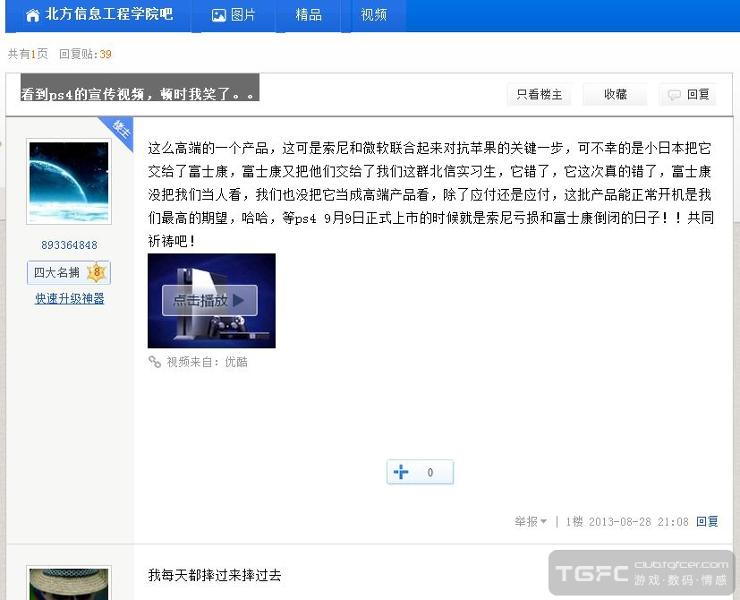Open the blue planet user avatar
The width and height of the screenshot is (740, 600).
[x=69, y=181]
